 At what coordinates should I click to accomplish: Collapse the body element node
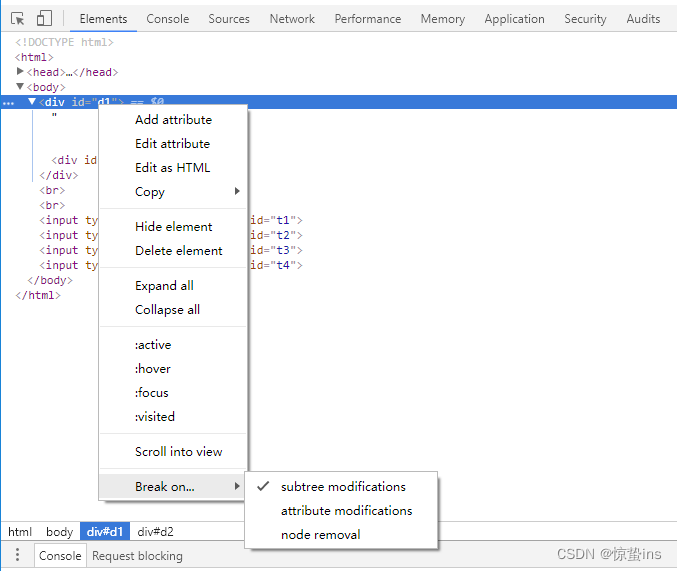(20, 86)
